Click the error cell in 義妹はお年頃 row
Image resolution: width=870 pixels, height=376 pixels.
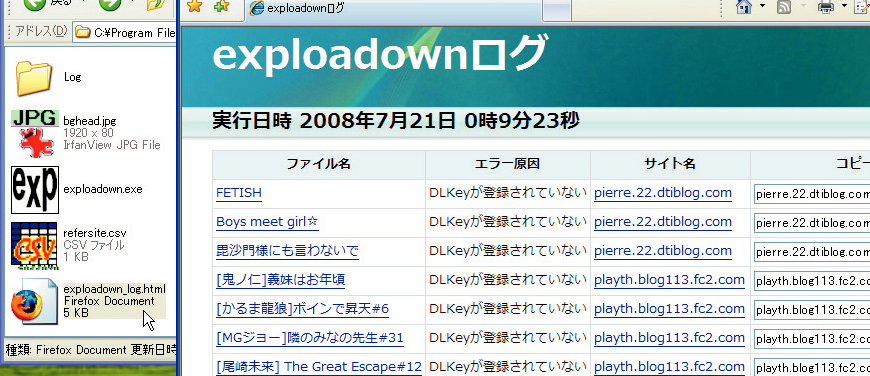pos(508,280)
